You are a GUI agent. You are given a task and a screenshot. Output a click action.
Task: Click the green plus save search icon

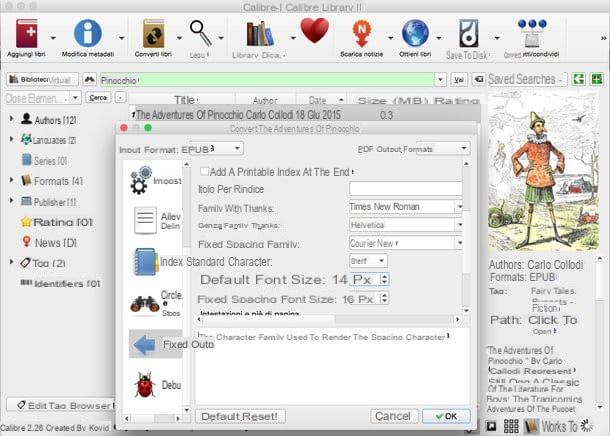click(597, 79)
